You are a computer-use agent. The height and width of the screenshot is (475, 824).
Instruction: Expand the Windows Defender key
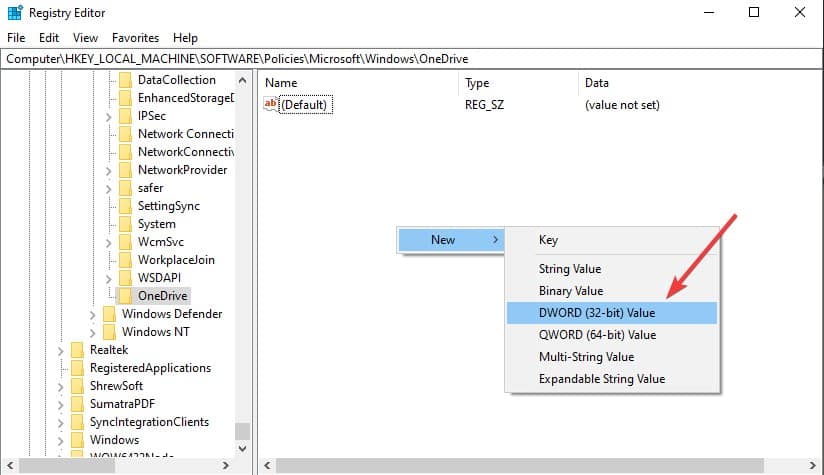(92, 315)
